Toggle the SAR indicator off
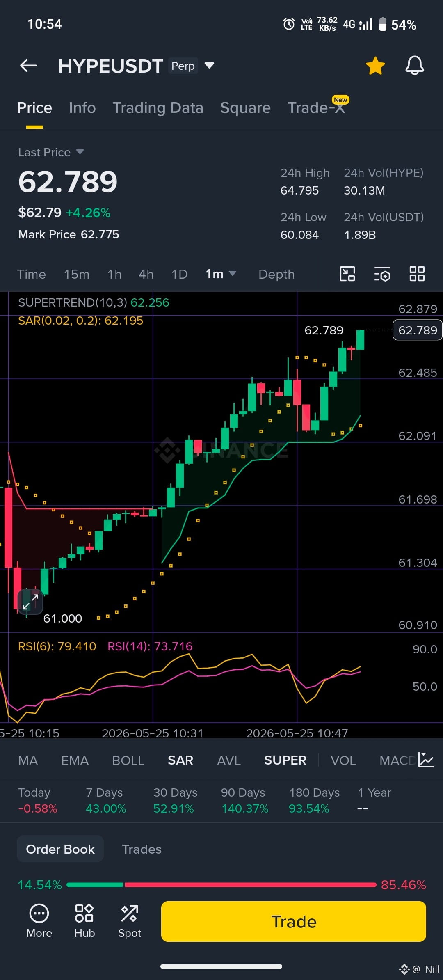 point(180,760)
